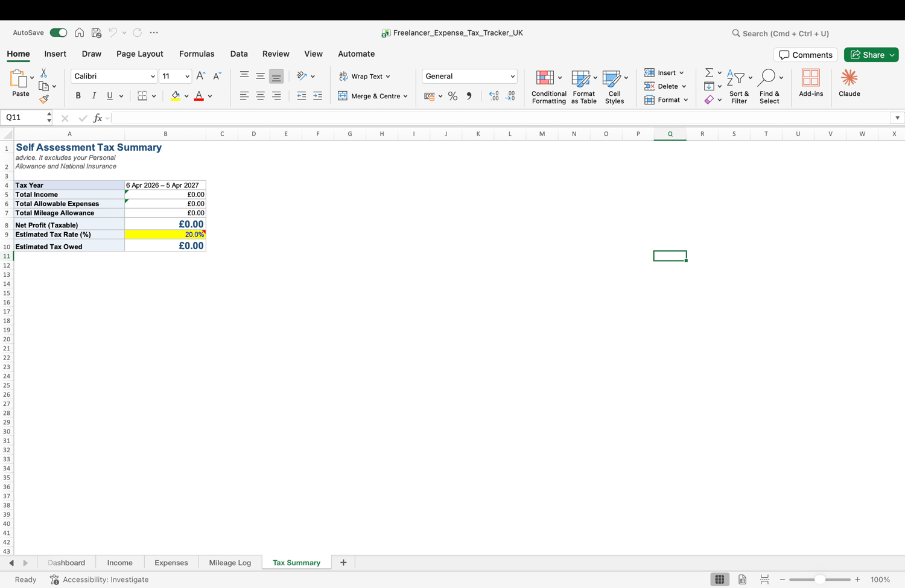Switch to Page Break Preview view
The width and height of the screenshot is (905, 588).
point(764,580)
